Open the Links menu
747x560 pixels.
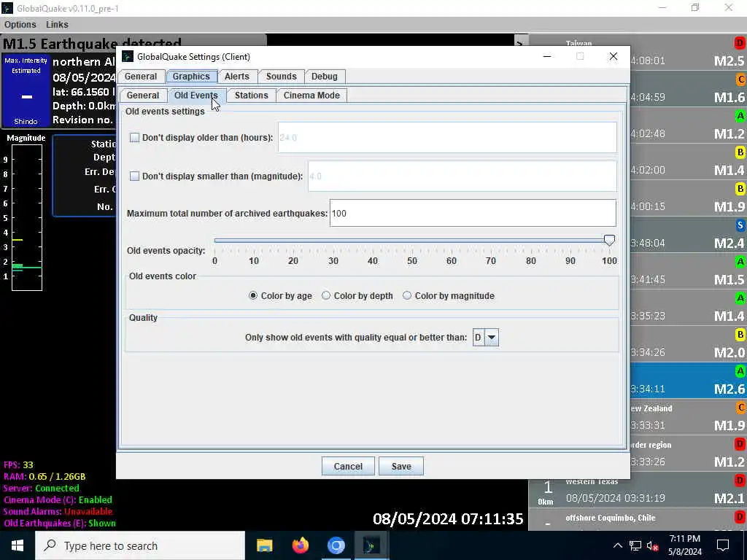(x=57, y=24)
